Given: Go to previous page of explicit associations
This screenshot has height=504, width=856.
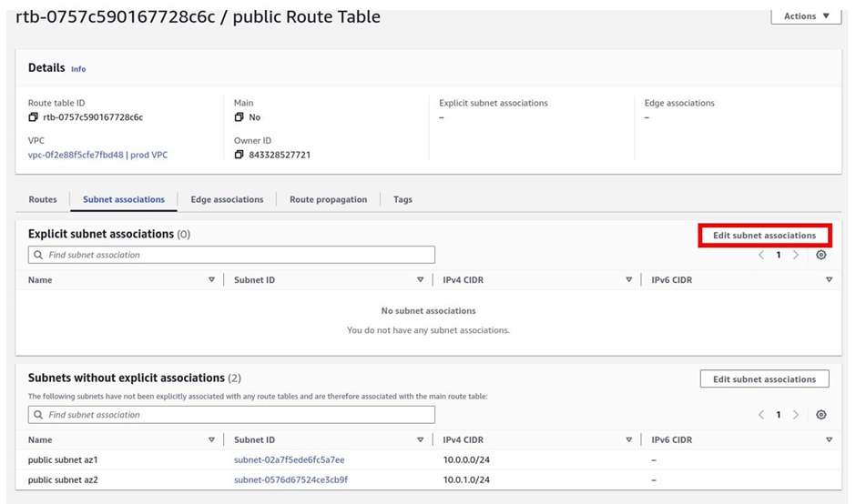Looking at the screenshot, I should tap(761, 255).
